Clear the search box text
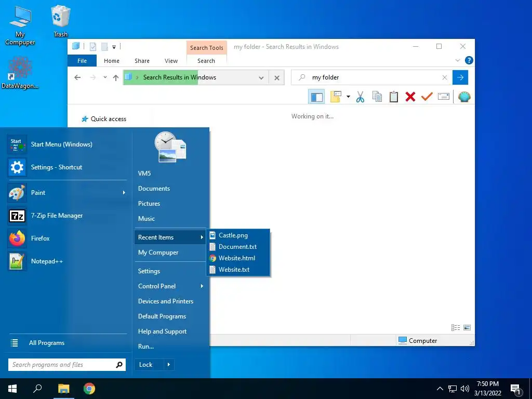This screenshot has width=532, height=399. (445, 77)
